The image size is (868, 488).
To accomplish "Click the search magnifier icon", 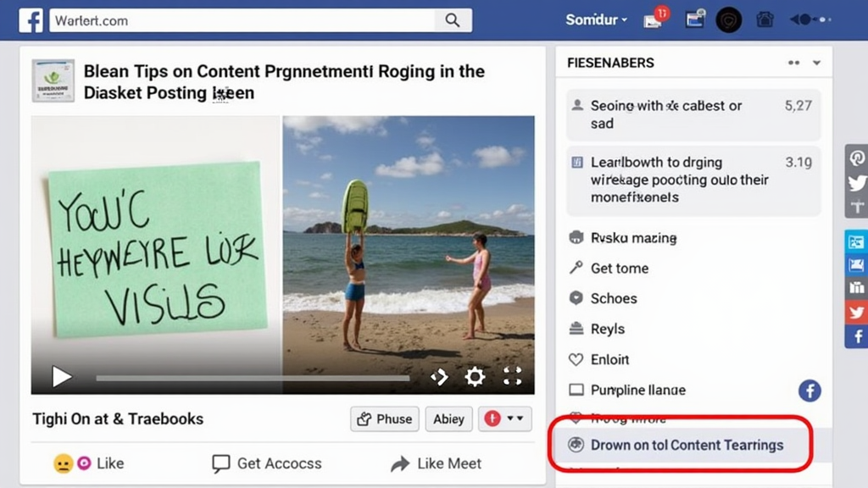I will [453, 20].
